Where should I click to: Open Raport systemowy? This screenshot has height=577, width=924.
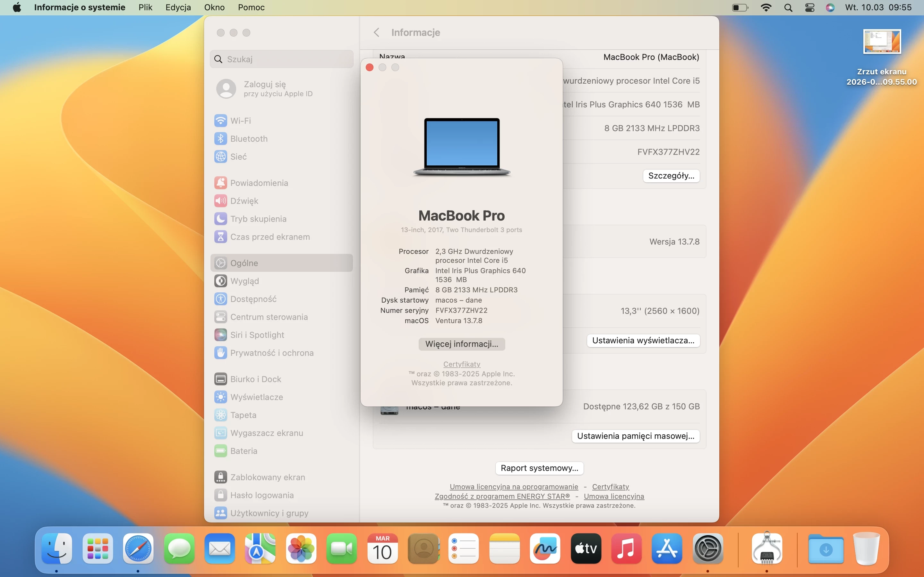coord(539,468)
